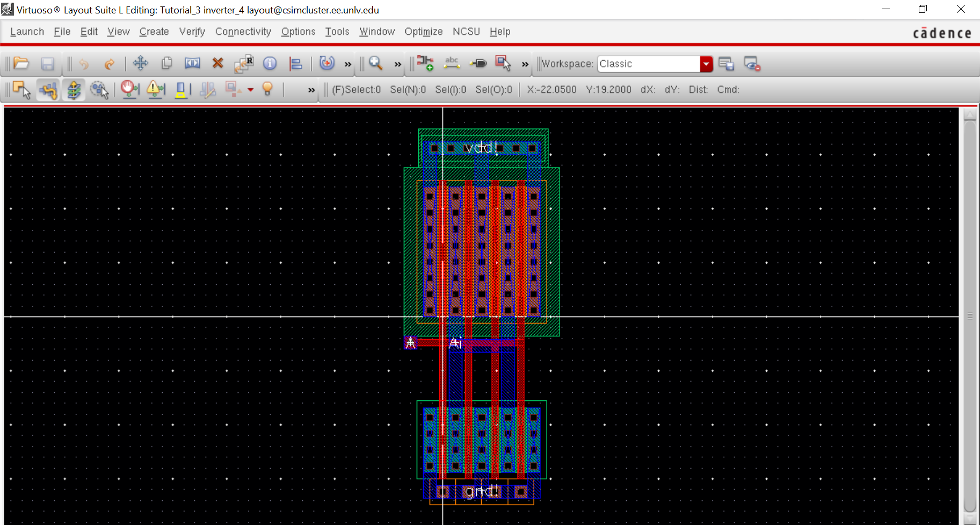Click the Zoom magnifier icon
Screen dimensions: 980x525
click(x=375, y=63)
